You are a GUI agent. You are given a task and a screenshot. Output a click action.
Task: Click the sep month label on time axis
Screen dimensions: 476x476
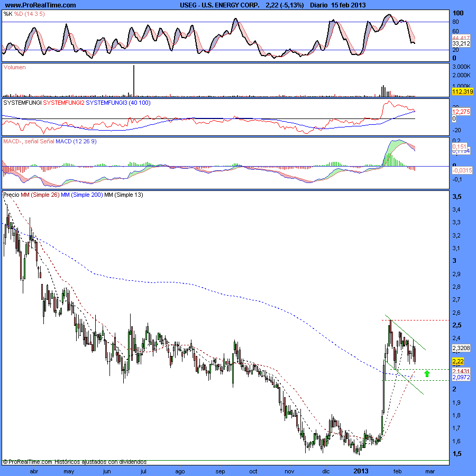220,471
